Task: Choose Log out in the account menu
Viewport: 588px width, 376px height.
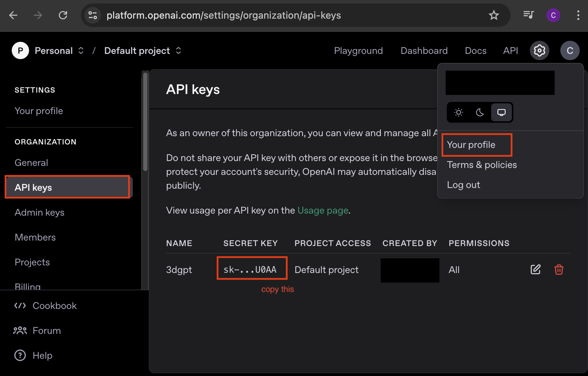Action: pos(463,185)
